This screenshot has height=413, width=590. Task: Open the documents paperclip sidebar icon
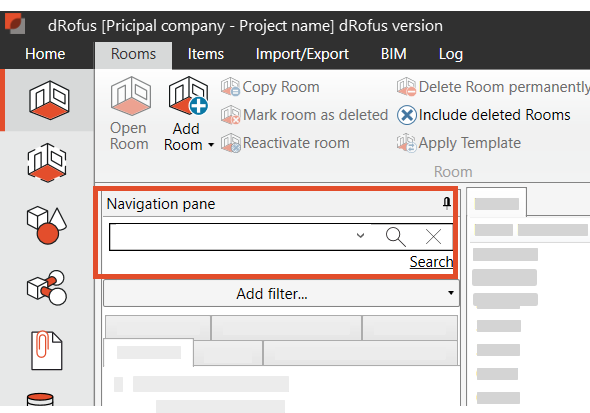pyautogui.click(x=46, y=350)
